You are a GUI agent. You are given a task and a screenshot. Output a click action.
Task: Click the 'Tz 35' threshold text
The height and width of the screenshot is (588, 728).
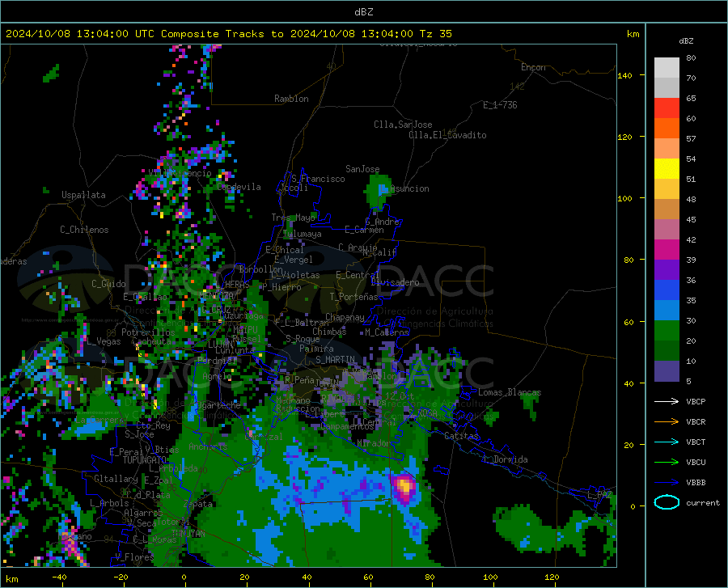435,34
